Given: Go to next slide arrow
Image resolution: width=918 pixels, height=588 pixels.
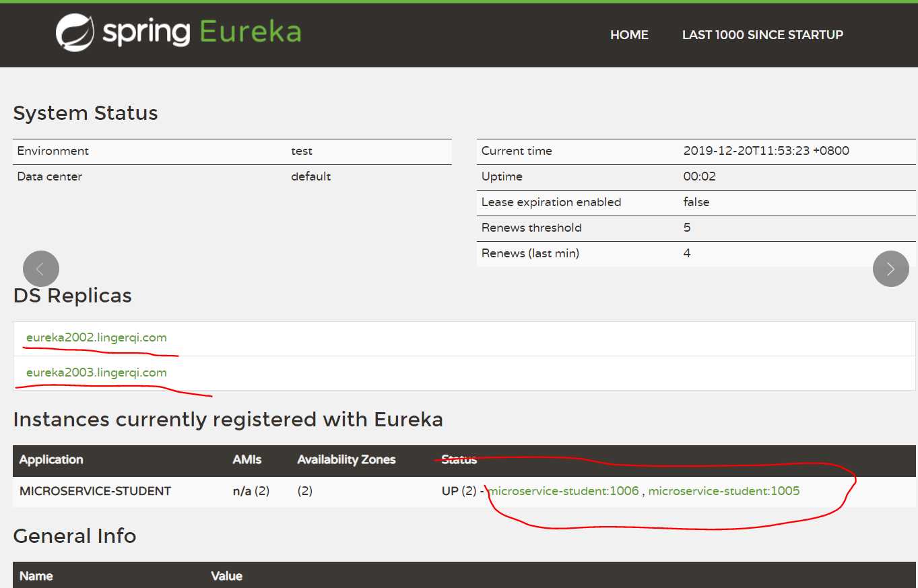Looking at the screenshot, I should pyautogui.click(x=891, y=269).
